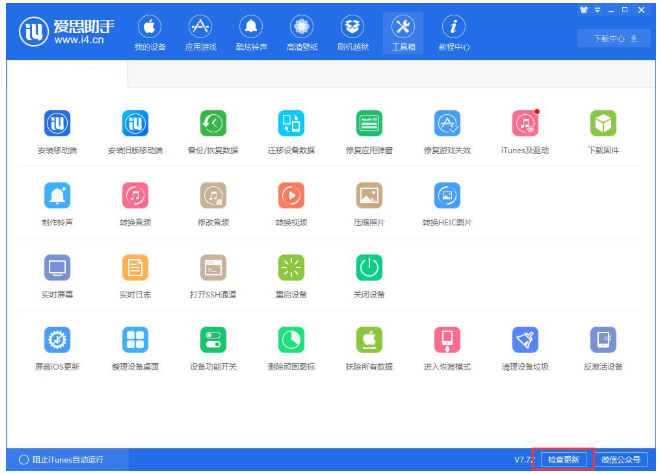The width and height of the screenshot is (661, 474).
Task: Launch the 制作铃声 ringtone maker
Action: coord(57,204)
